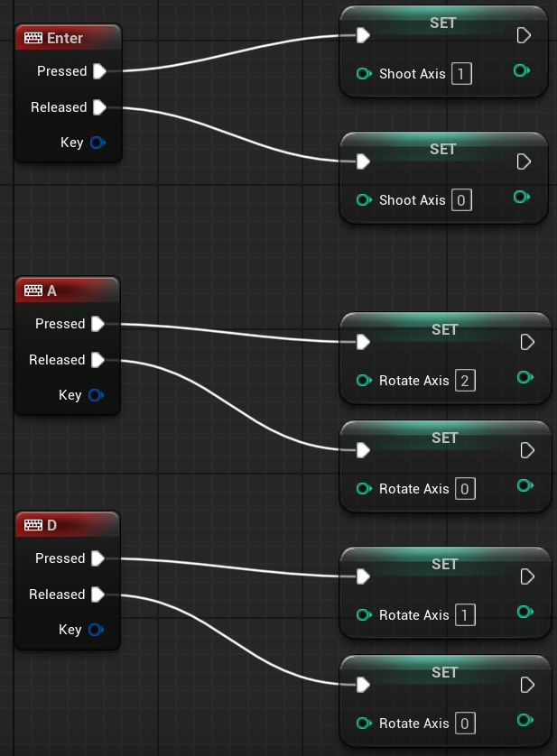This screenshot has height=756, width=557.
Task: Select the Released exec pin on A node
Action: pyautogui.click(x=98, y=360)
